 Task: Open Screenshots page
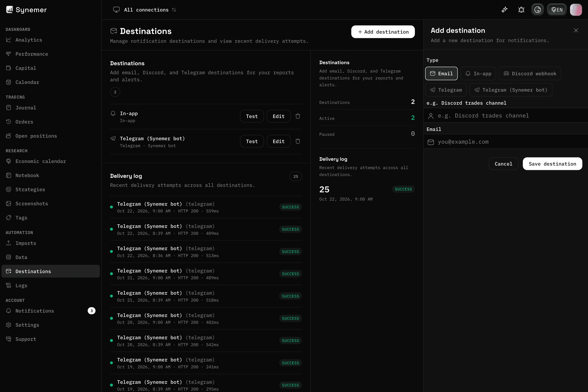tap(51, 204)
